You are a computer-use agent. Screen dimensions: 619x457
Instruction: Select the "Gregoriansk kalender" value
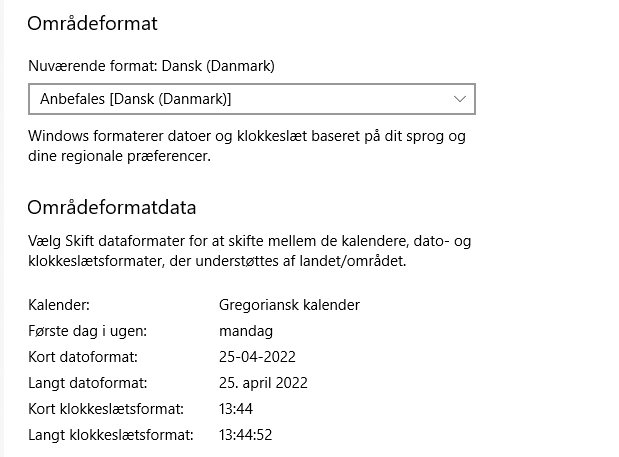(289, 304)
